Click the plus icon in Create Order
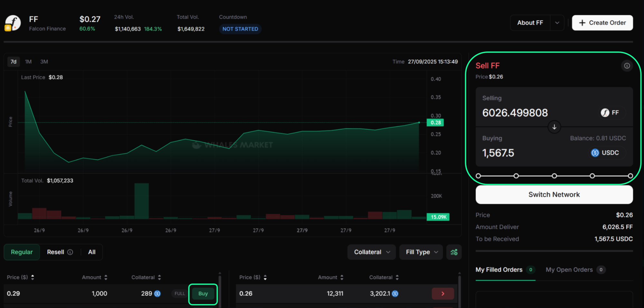This screenshot has width=644, height=308. coord(582,23)
